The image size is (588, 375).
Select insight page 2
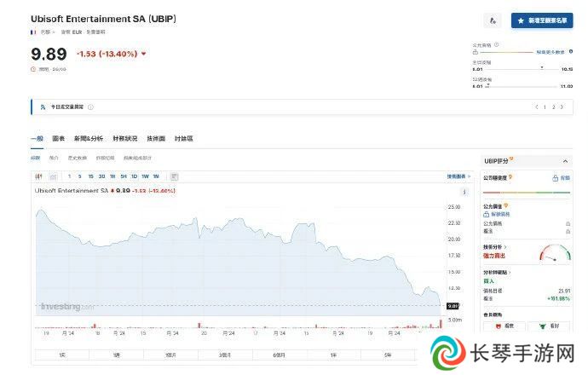pyautogui.click(x=554, y=107)
